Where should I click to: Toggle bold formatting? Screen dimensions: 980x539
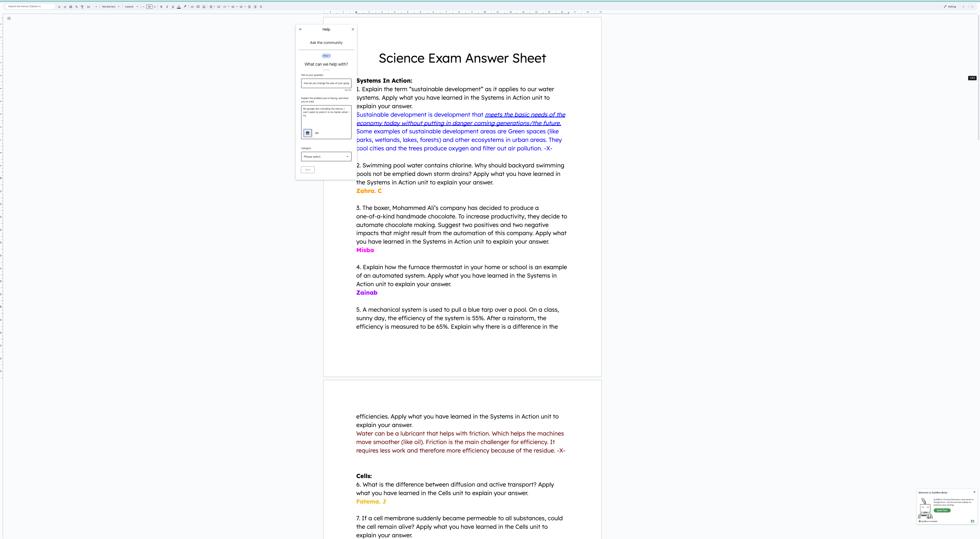point(161,7)
